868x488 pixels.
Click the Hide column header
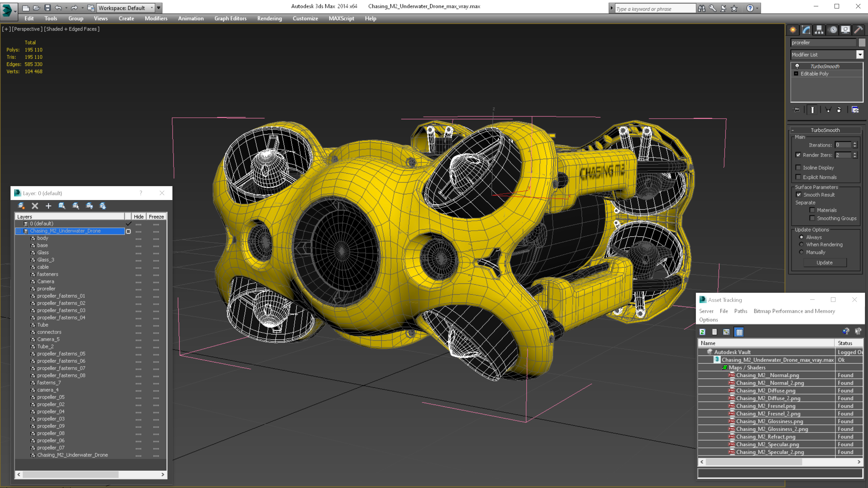[139, 217]
